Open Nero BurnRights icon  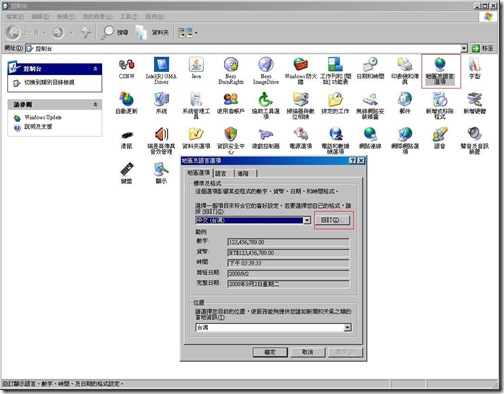(231, 70)
